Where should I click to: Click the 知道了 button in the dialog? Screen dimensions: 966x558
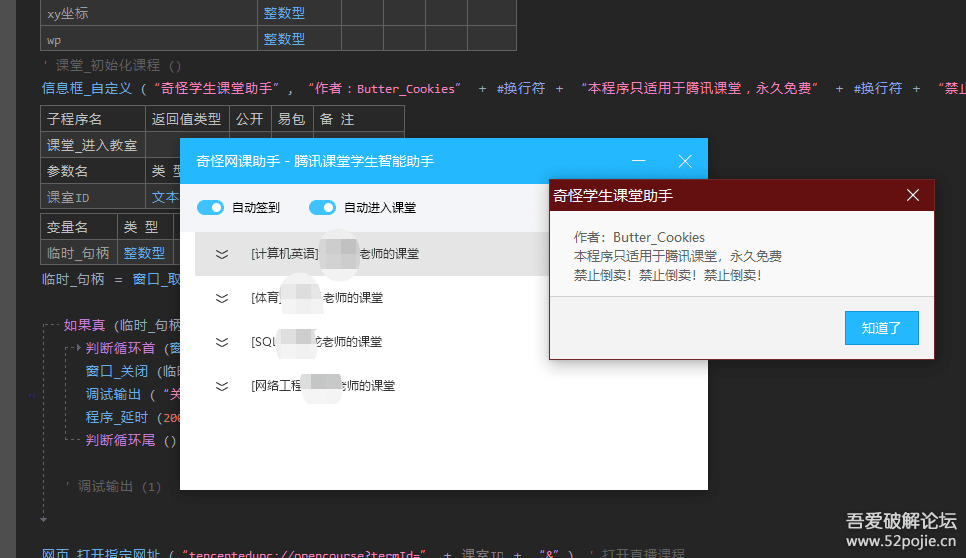(x=882, y=328)
